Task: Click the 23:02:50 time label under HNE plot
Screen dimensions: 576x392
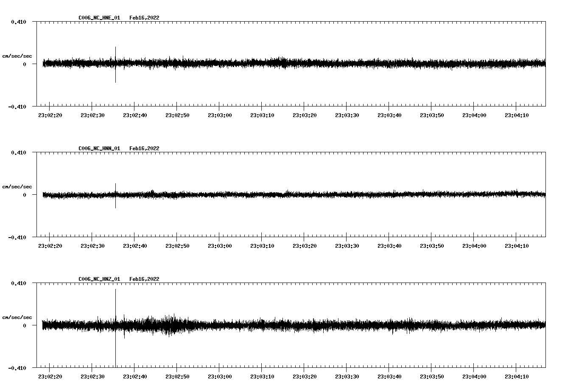Action: [x=177, y=115]
